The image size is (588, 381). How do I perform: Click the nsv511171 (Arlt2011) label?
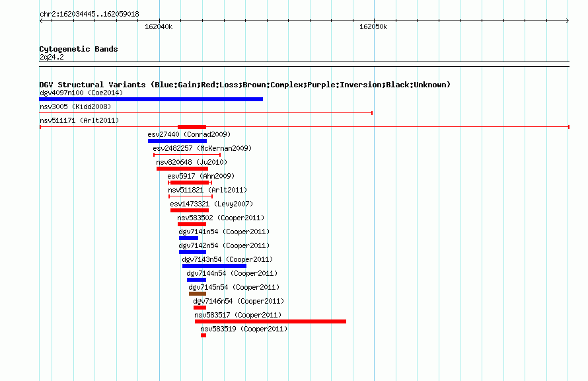(79, 120)
